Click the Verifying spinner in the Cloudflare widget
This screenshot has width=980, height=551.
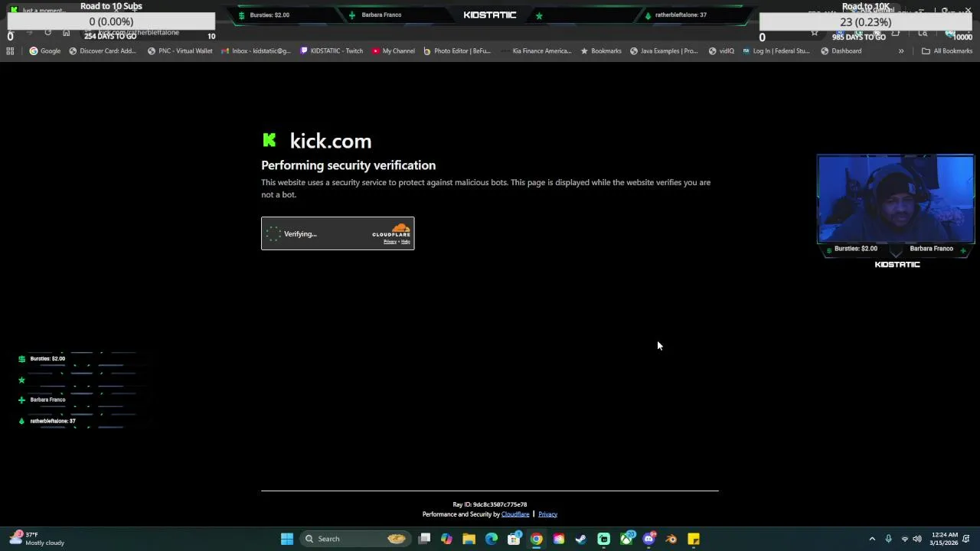click(x=273, y=234)
